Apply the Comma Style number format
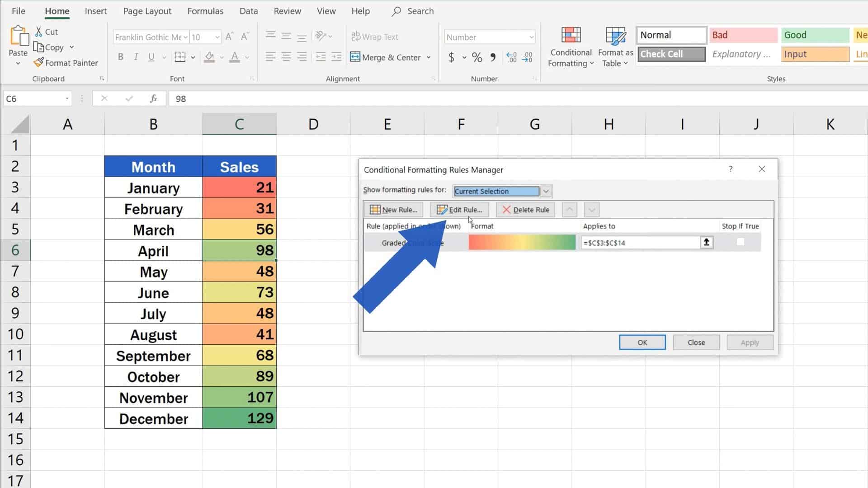Image resolution: width=868 pixels, height=488 pixels. (492, 57)
